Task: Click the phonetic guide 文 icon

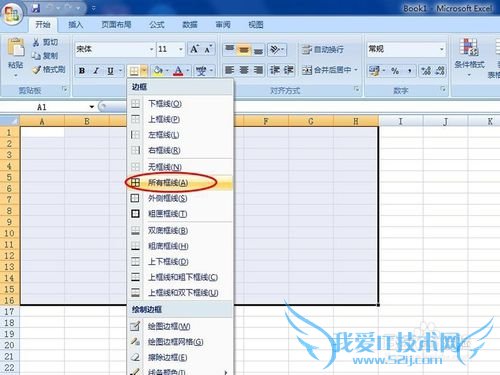Action: click(x=201, y=71)
